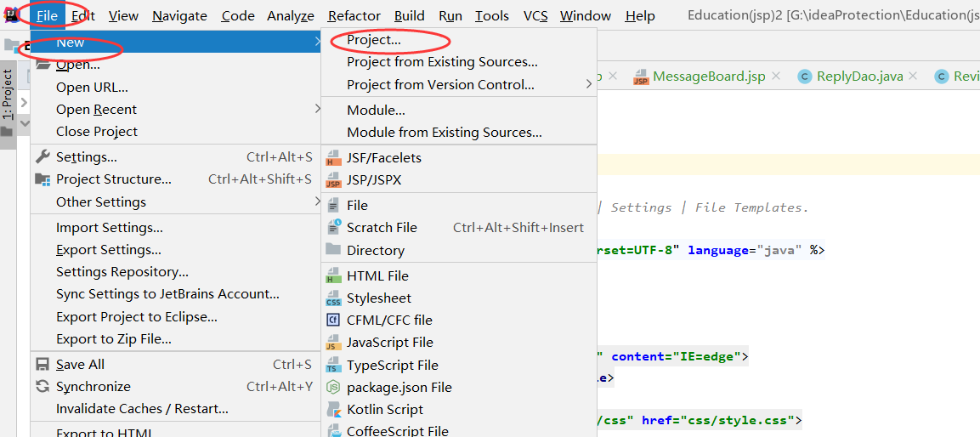Click the TypeScript File icon

pos(334,365)
